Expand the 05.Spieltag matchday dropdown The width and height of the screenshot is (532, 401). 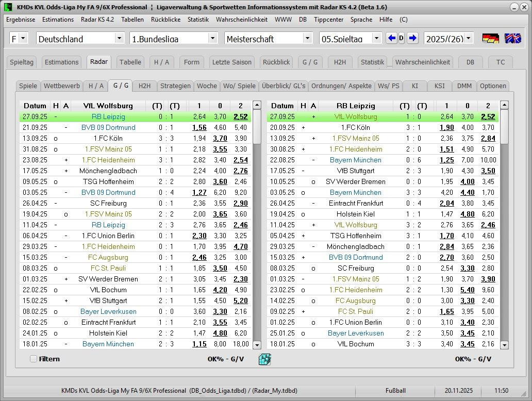point(376,38)
